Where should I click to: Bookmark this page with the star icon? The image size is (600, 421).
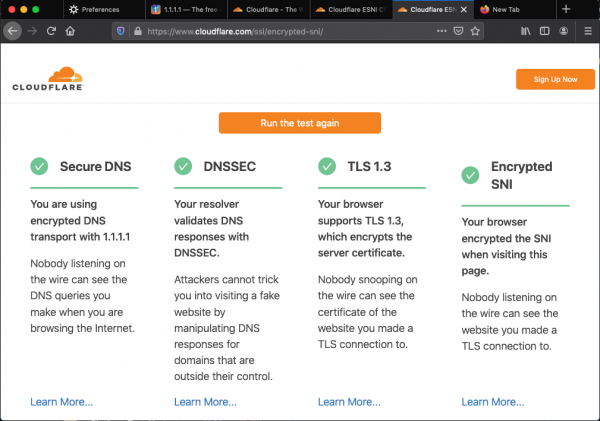coord(475,31)
